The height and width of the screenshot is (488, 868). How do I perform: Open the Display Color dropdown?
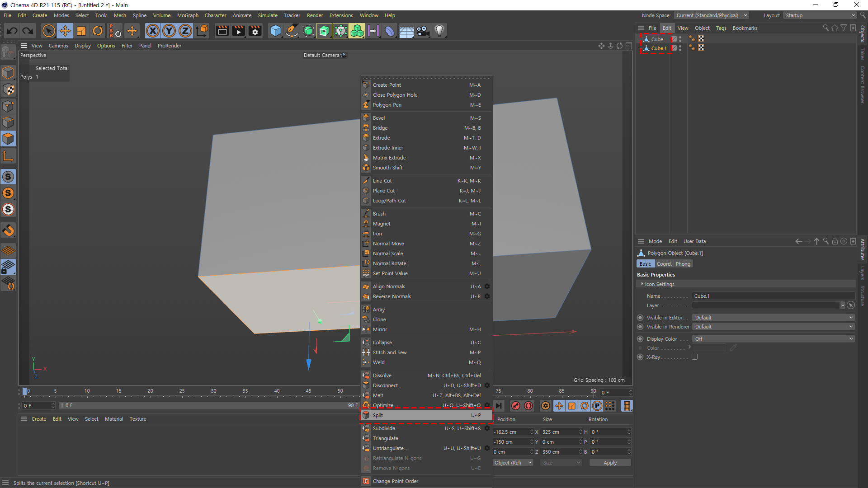tap(773, 339)
